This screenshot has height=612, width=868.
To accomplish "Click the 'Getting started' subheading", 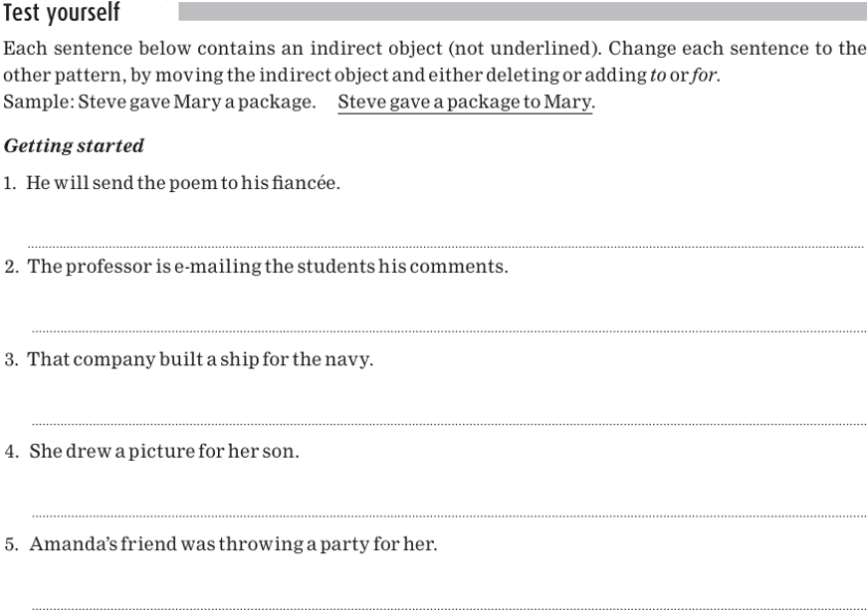I will click(x=74, y=146).
